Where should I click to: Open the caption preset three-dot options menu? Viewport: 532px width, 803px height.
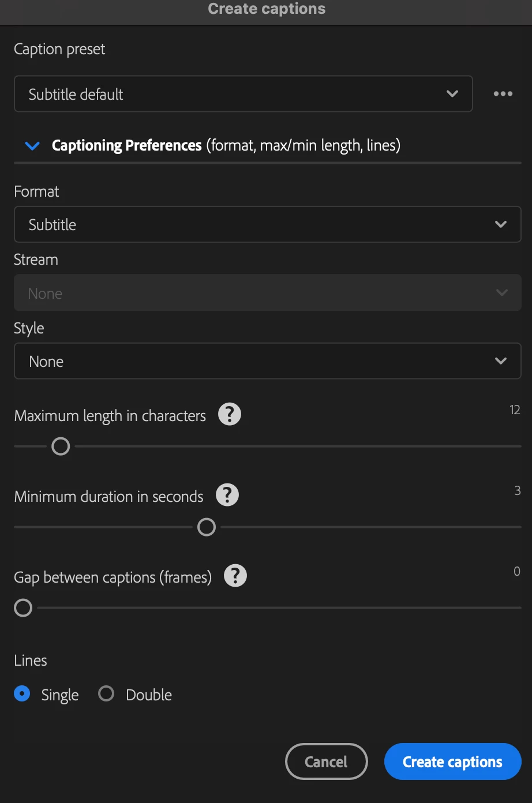tap(503, 94)
